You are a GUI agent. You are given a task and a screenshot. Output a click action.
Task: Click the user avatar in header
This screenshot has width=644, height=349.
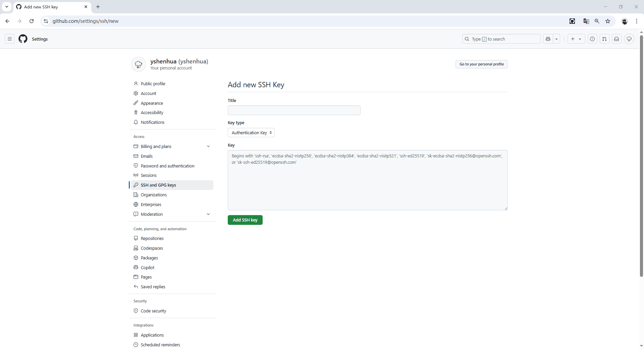(x=629, y=39)
